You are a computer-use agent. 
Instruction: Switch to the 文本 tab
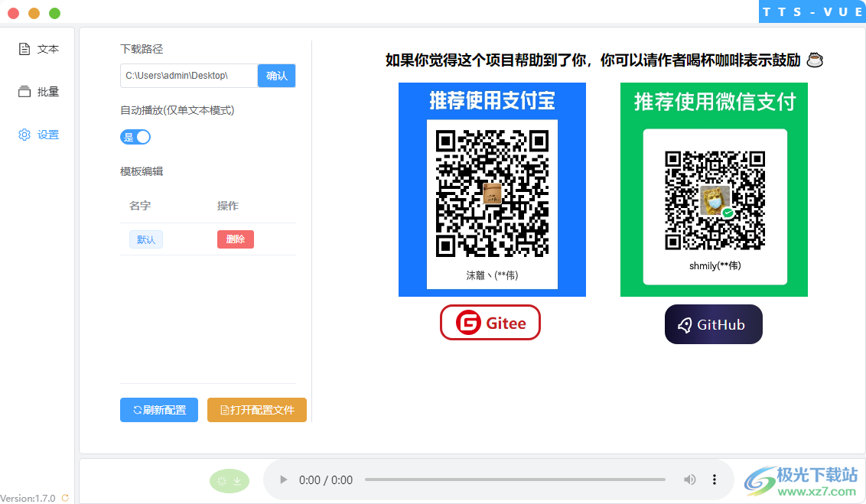(x=37, y=48)
